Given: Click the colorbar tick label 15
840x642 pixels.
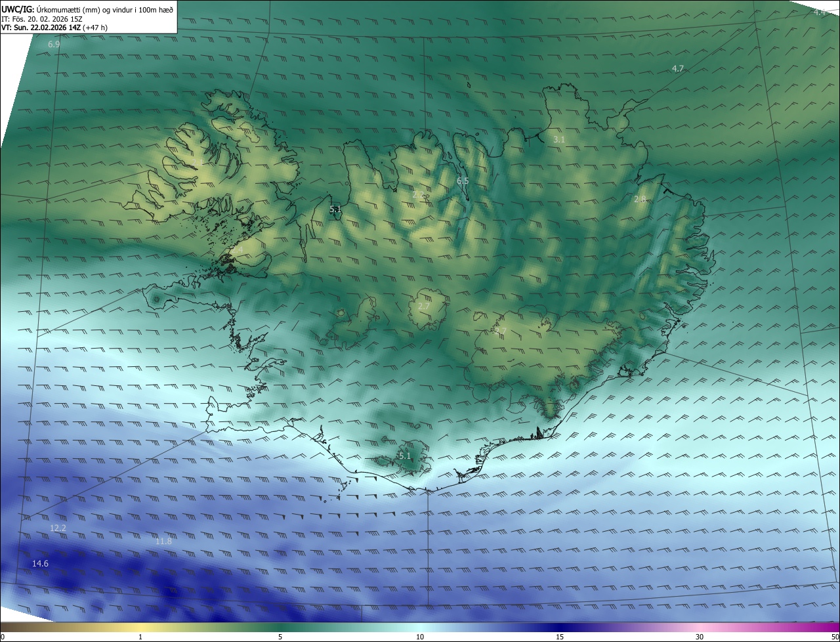Looking at the screenshot, I should click(560, 637).
